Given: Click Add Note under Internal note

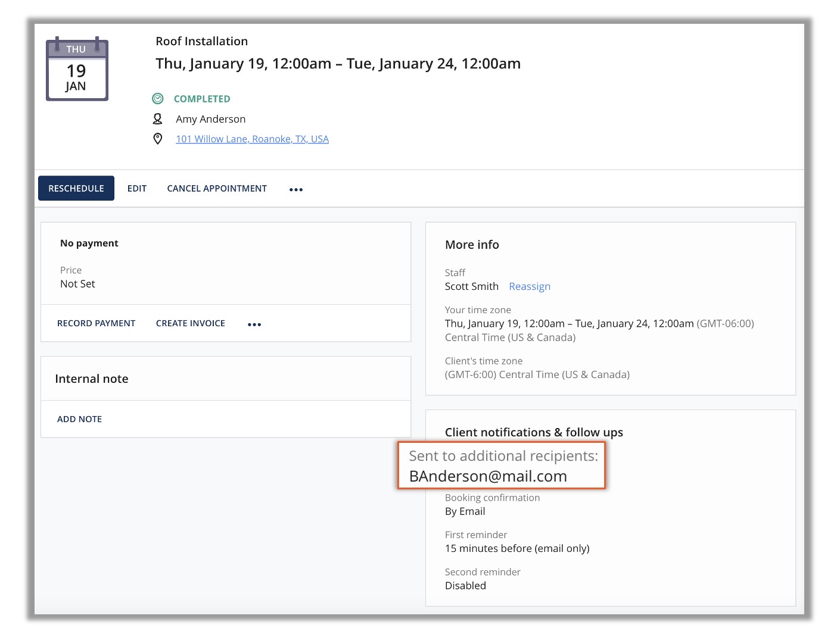Looking at the screenshot, I should [x=79, y=419].
